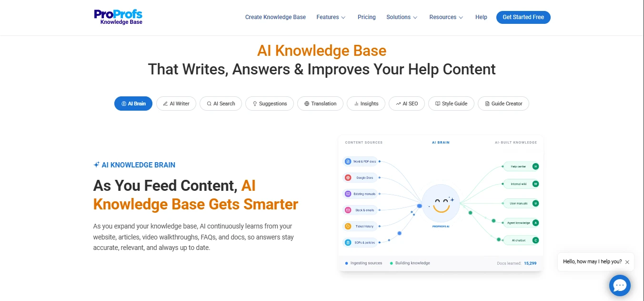Image resolution: width=644 pixels, height=301 pixels.
Task: Click the smiling ProProfs AI brain icon
Action: tap(441, 204)
